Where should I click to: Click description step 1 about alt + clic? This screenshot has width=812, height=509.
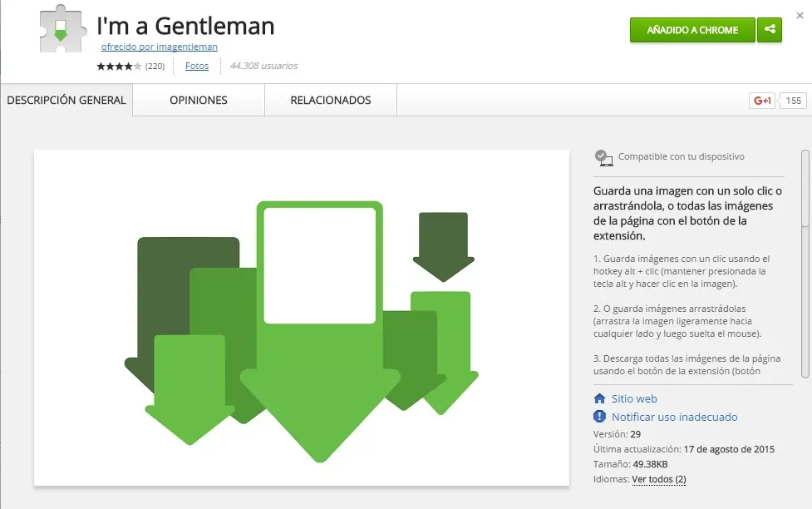(x=682, y=271)
